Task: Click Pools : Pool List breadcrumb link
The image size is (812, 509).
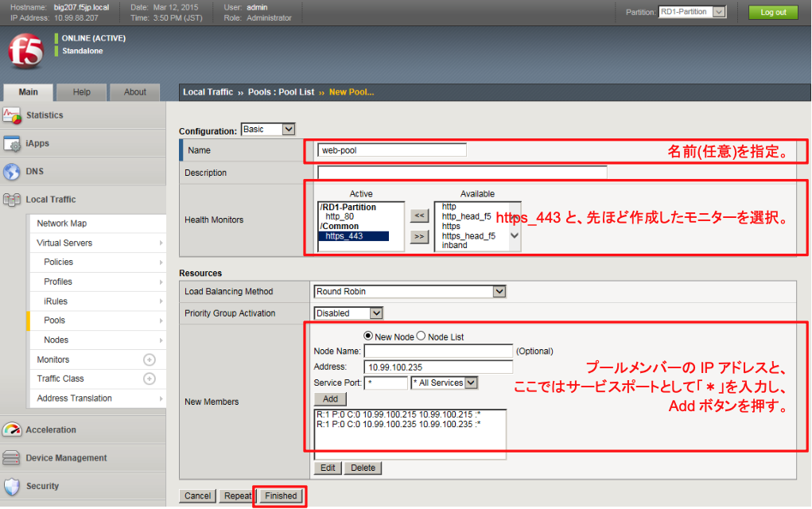Action: (x=282, y=92)
